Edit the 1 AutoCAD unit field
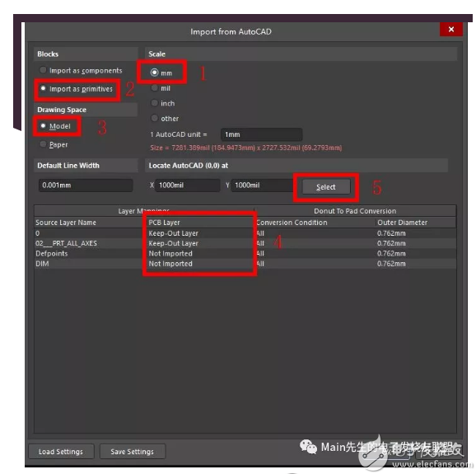This screenshot has height=474, width=476. click(x=261, y=134)
